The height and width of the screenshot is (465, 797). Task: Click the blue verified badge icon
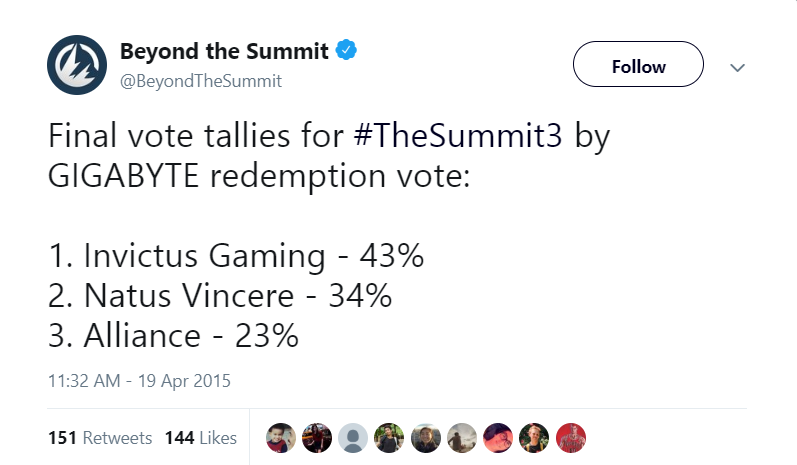[346, 50]
